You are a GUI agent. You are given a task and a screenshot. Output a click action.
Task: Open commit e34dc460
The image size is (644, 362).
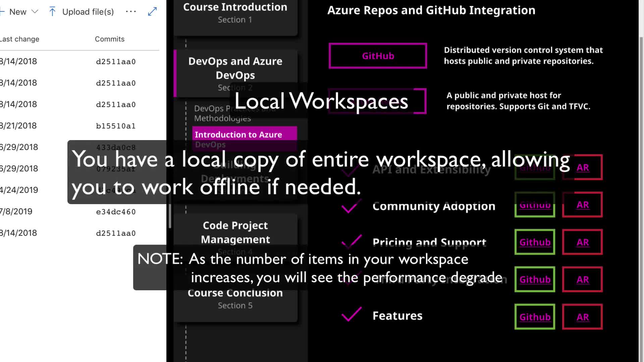[116, 212]
